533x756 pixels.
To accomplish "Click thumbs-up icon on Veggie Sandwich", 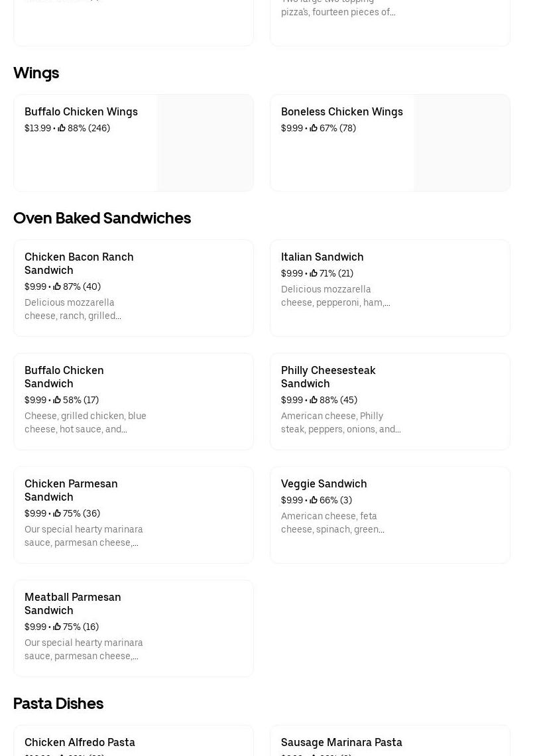I will point(314,500).
